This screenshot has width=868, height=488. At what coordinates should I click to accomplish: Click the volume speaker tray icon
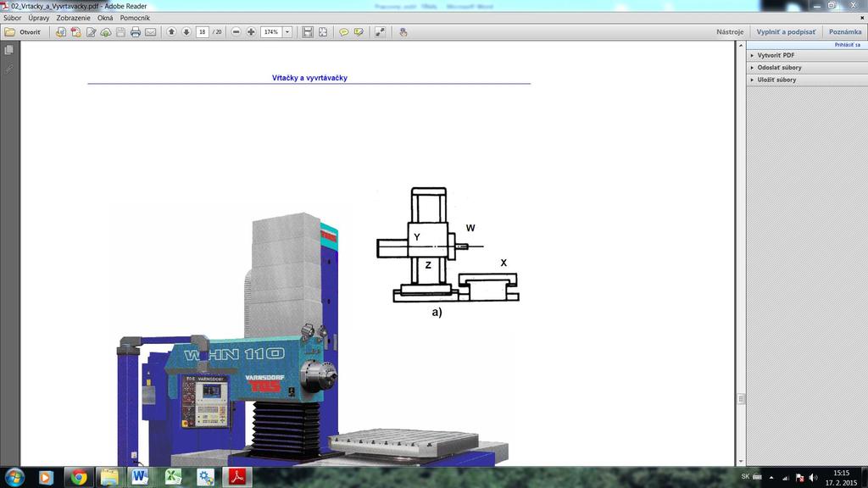point(813,478)
